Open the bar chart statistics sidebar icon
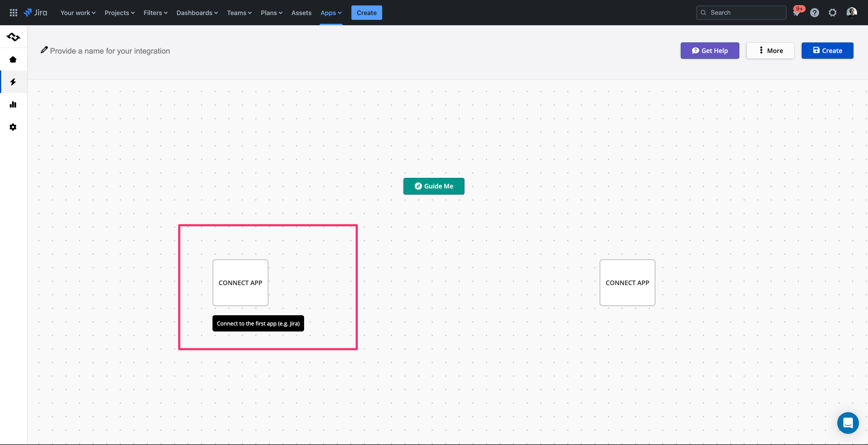 pyautogui.click(x=13, y=104)
